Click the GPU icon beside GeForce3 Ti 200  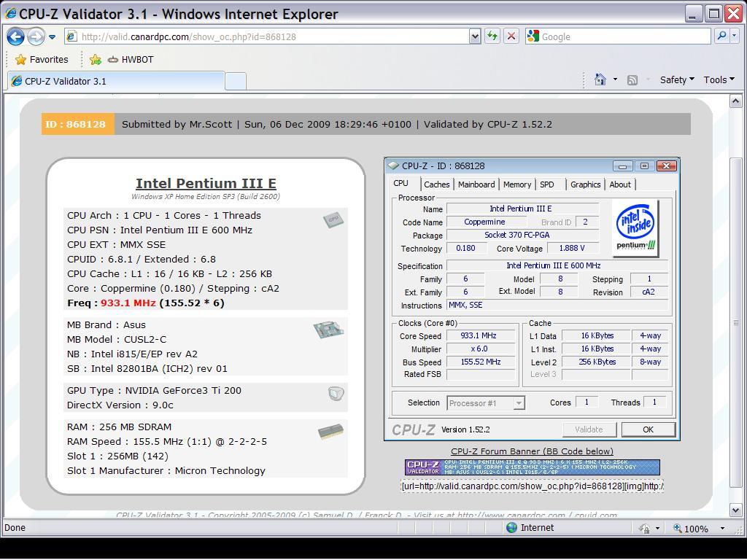[x=336, y=393]
